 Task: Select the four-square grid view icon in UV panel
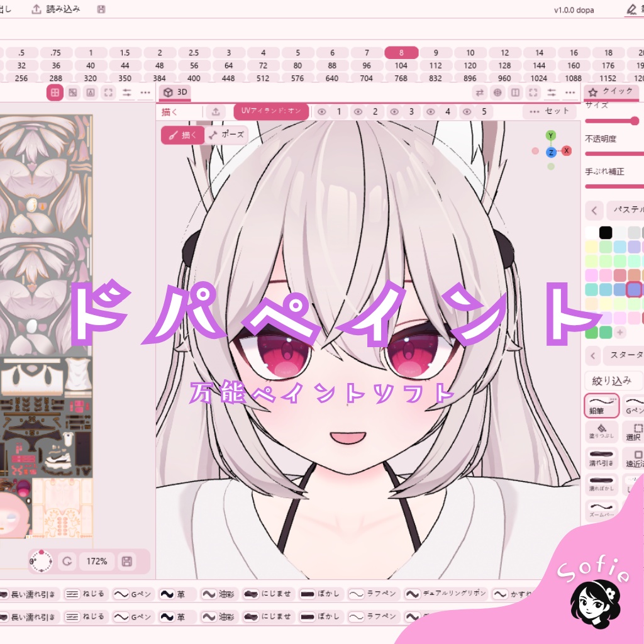coord(55,93)
